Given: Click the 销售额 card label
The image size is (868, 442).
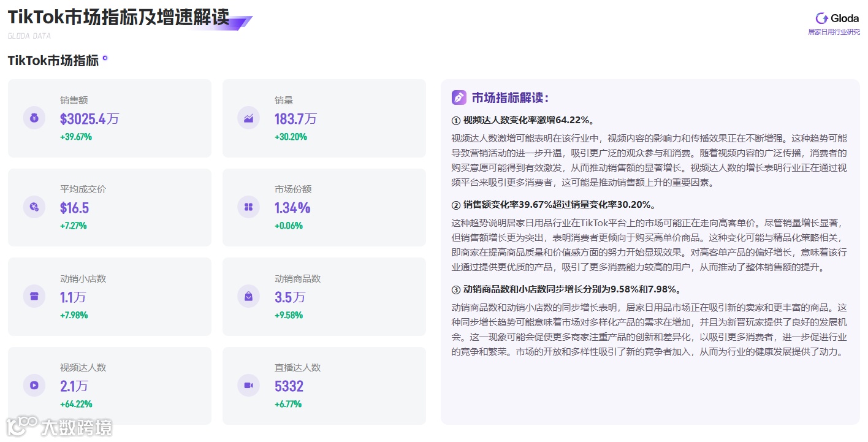Looking at the screenshot, I should (x=74, y=100).
